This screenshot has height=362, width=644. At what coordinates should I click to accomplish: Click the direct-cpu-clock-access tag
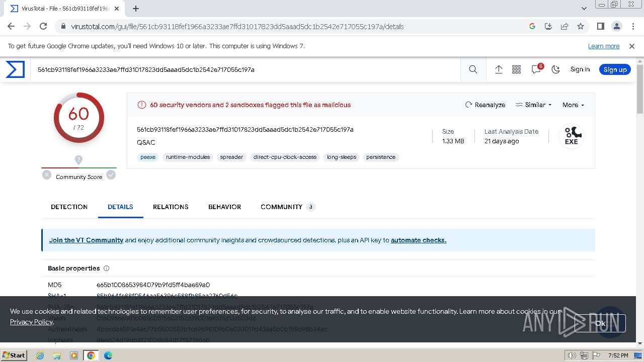285,157
